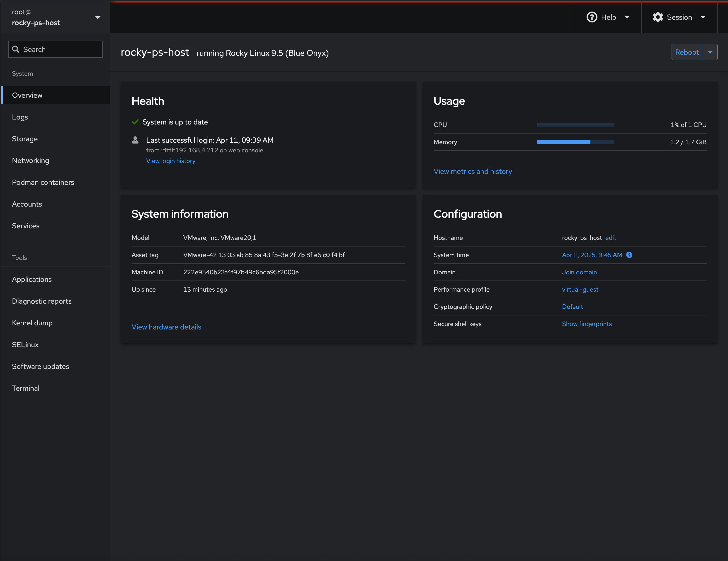Viewport: 728px width, 561px height.
Task: Open the Help dropdown caret
Action: coord(627,17)
